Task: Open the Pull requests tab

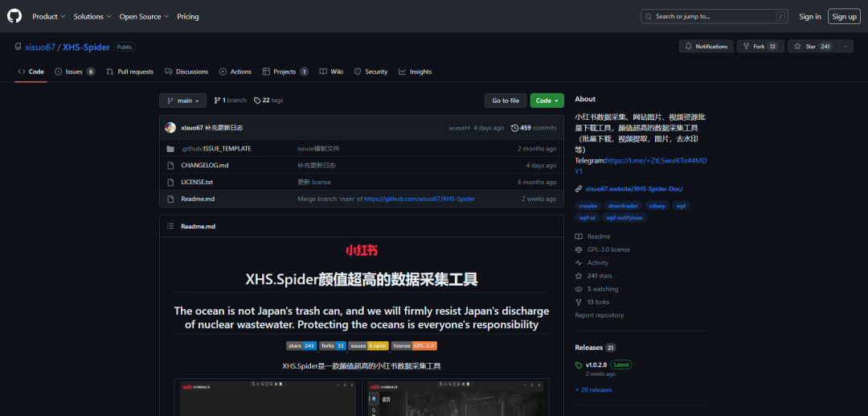Action: 130,72
